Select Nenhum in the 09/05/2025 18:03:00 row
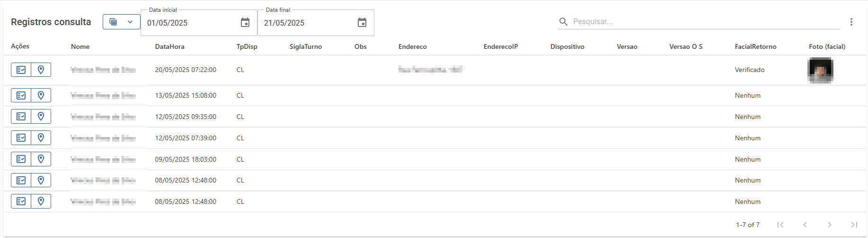Image resolution: width=868 pixels, height=238 pixels. 747,159
